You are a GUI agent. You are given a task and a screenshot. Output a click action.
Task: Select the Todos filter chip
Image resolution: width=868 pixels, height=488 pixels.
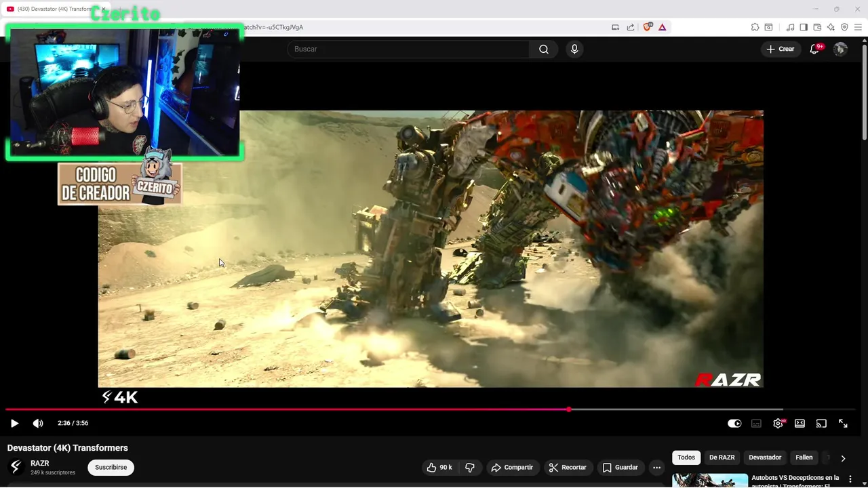686,457
